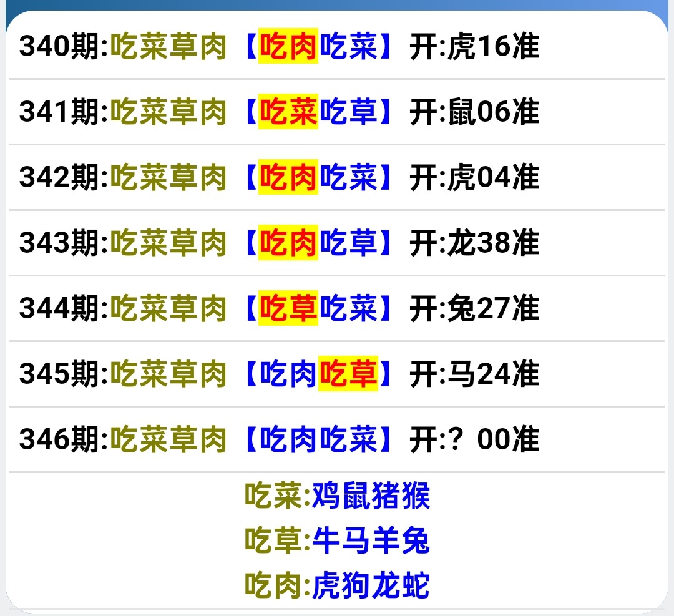Select highlighted 吃菜 in the 341期 row
The height and width of the screenshot is (616, 674).
pos(288,112)
